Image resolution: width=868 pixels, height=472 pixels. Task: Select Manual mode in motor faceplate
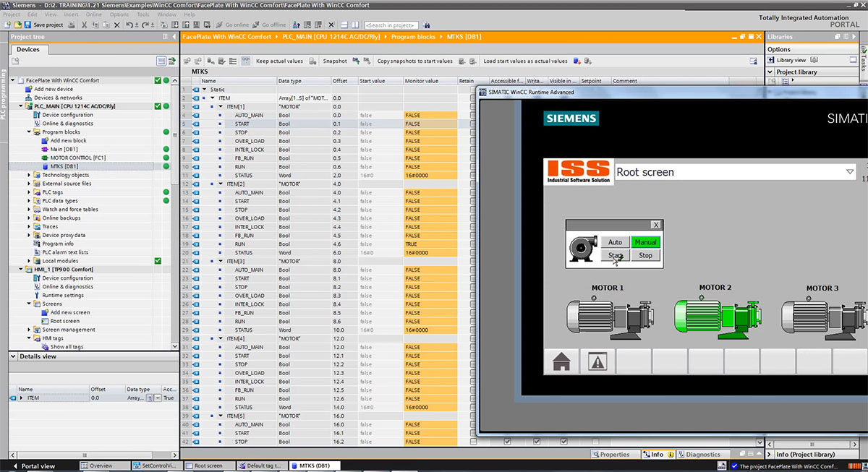[x=645, y=242]
